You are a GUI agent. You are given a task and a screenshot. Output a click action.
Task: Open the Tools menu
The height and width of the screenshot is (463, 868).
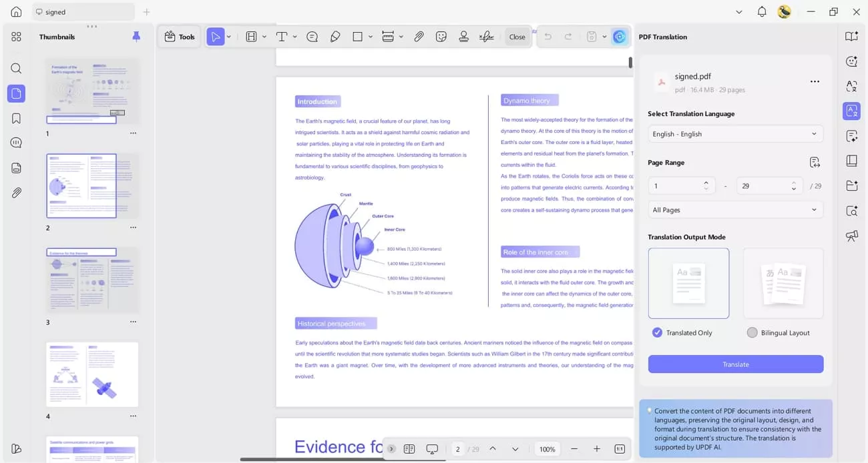click(179, 37)
